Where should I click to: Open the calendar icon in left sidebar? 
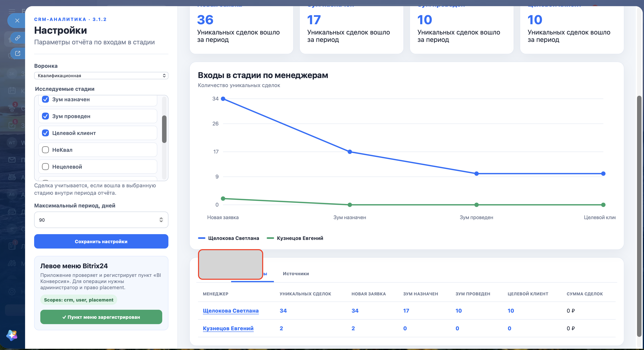(12, 91)
